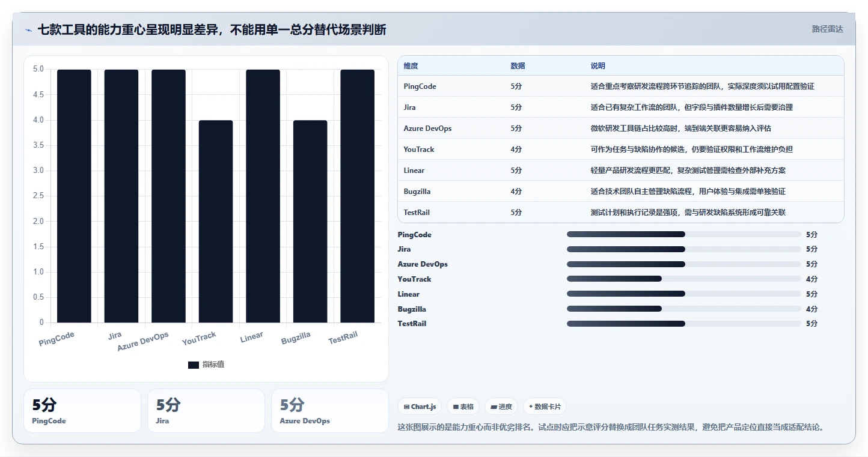Click description starting 轻量产品研发流程
868x457 pixels.
pyautogui.click(x=688, y=171)
